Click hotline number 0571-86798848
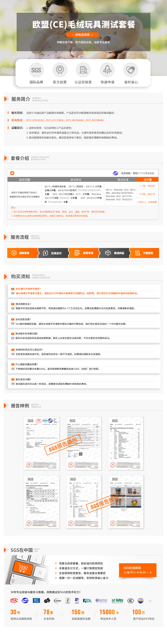This screenshot has height=644, width=167. pos(95,120)
